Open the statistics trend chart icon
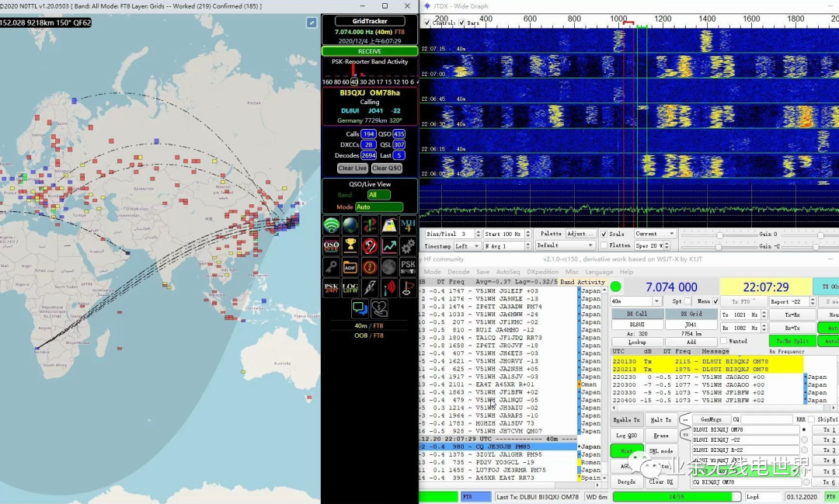The width and height of the screenshot is (839, 504). point(389,246)
